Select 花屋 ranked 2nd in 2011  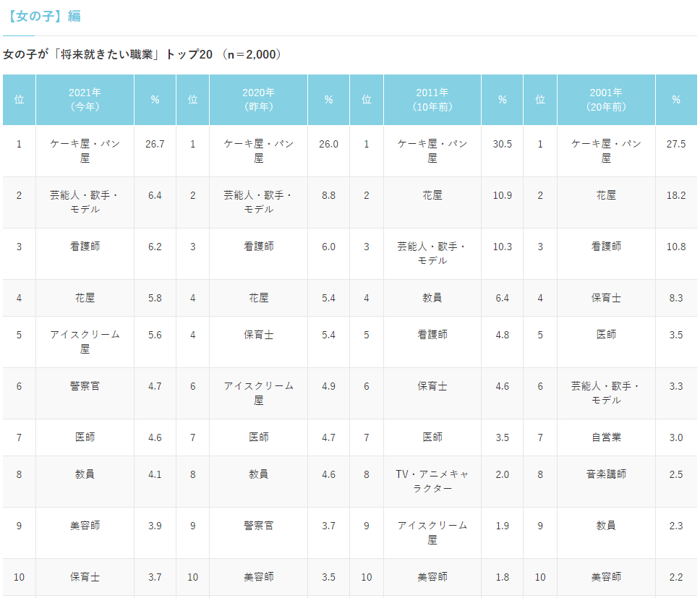coord(432,195)
